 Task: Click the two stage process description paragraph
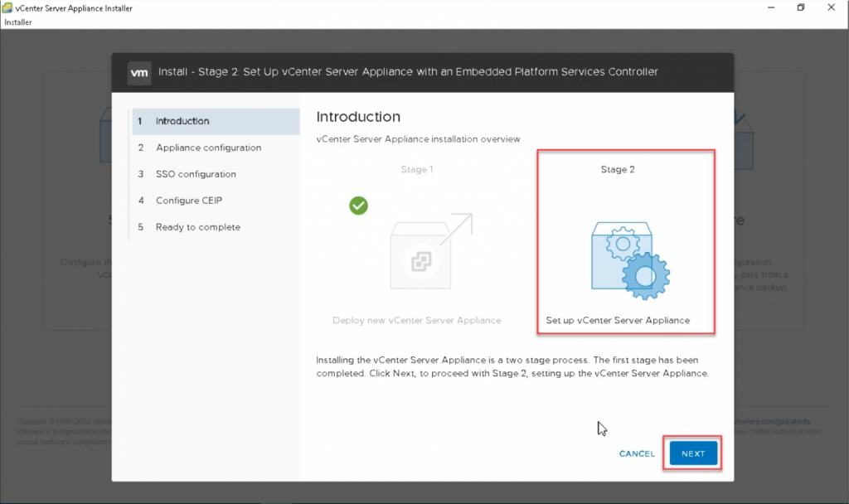pyautogui.click(x=512, y=366)
